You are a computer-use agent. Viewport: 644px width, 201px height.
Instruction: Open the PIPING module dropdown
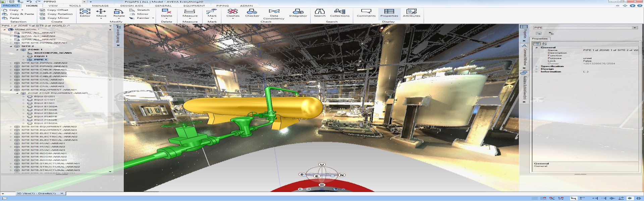84,2
